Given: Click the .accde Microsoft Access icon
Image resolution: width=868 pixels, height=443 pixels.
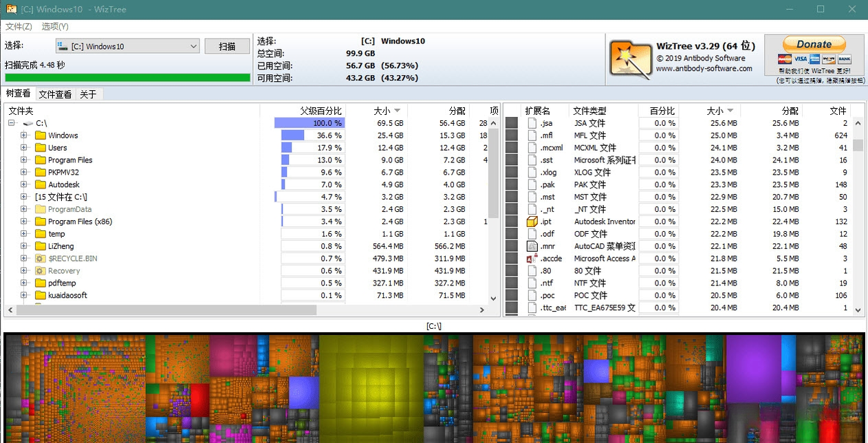Looking at the screenshot, I should click(x=532, y=259).
